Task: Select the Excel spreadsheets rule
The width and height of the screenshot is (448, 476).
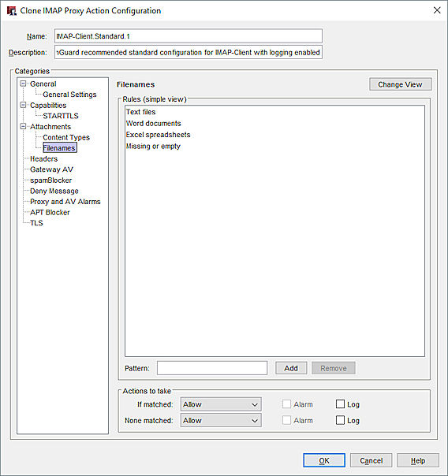Action: [x=158, y=135]
